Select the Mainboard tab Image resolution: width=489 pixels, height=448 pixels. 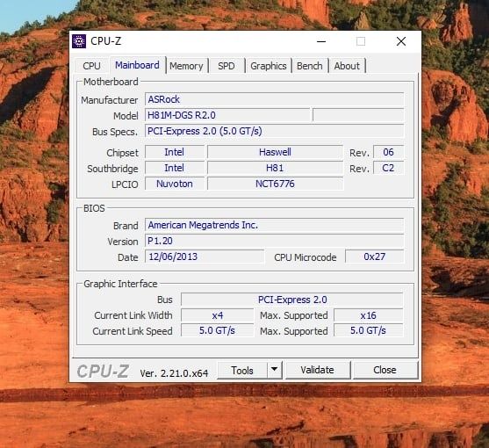[x=137, y=65]
